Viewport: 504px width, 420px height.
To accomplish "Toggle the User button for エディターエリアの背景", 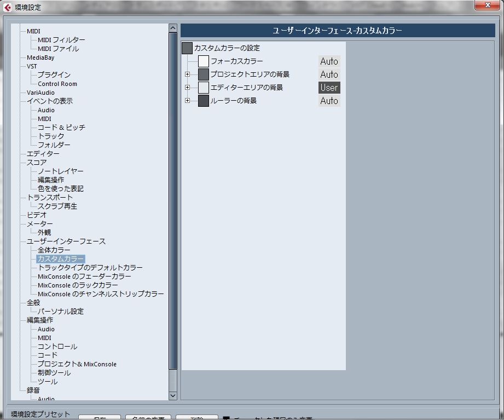I will 329,88.
